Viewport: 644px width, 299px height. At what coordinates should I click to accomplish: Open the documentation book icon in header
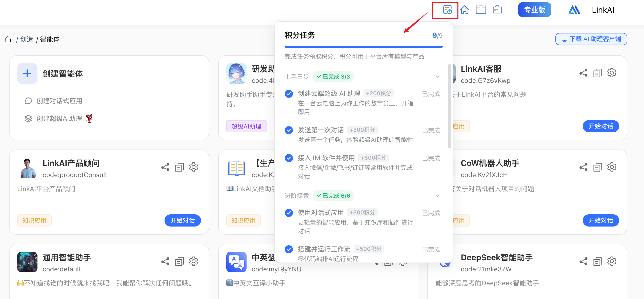(x=481, y=10)
